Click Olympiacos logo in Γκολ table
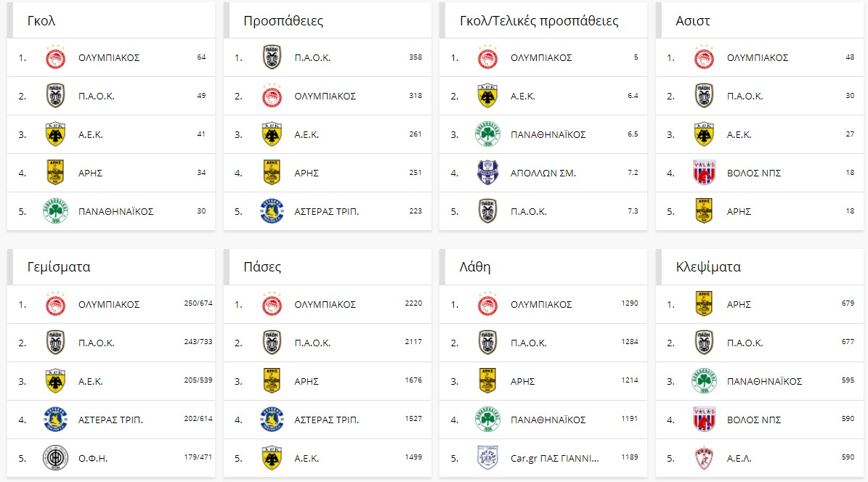Viewport: 868px width, 482px height. click(x=55, y=57)
